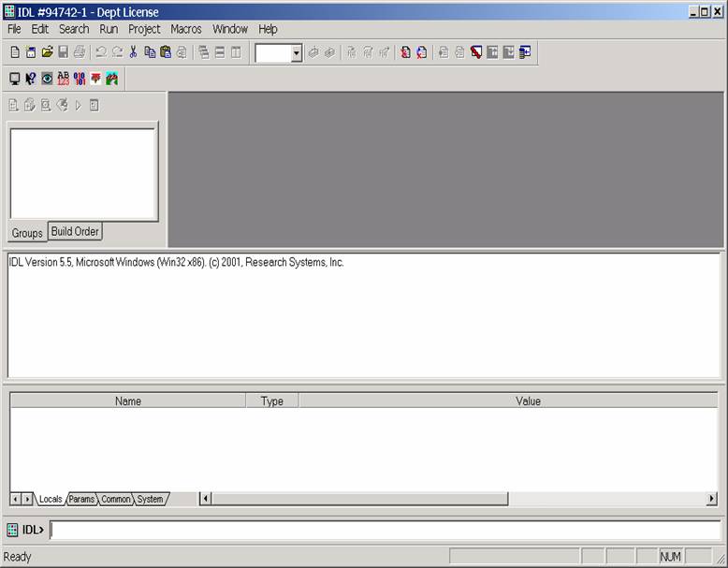
Task: Select the Common variable tab
Action: [116, 499]
